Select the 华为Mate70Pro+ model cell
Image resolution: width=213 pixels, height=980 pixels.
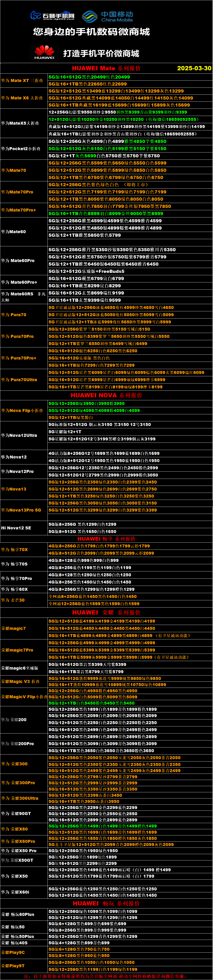[24, 210]
